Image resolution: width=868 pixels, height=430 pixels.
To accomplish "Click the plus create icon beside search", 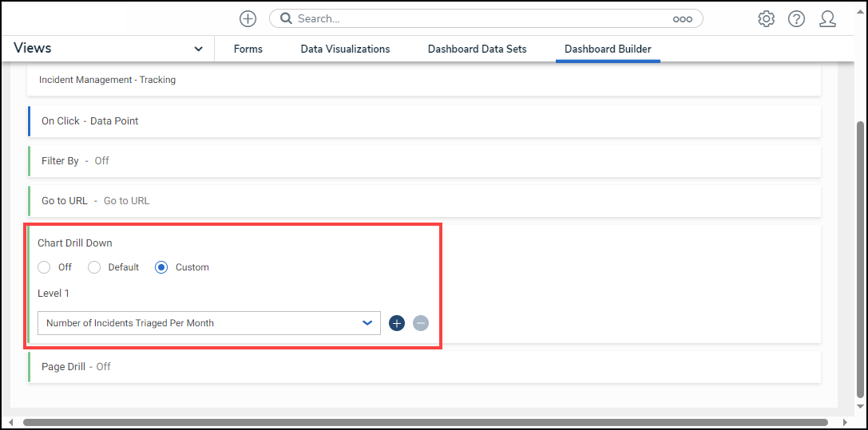I will [248, 19].
